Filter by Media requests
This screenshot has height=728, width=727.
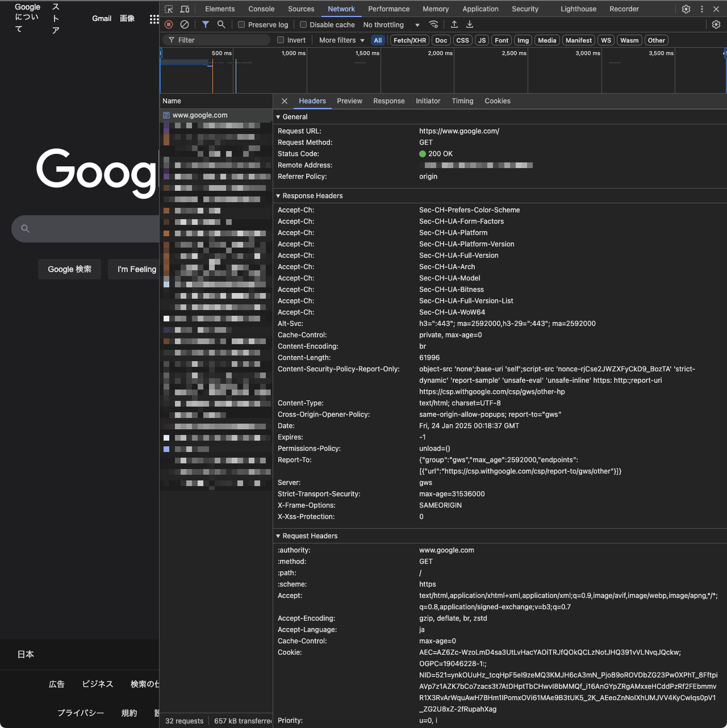(547, 40)
